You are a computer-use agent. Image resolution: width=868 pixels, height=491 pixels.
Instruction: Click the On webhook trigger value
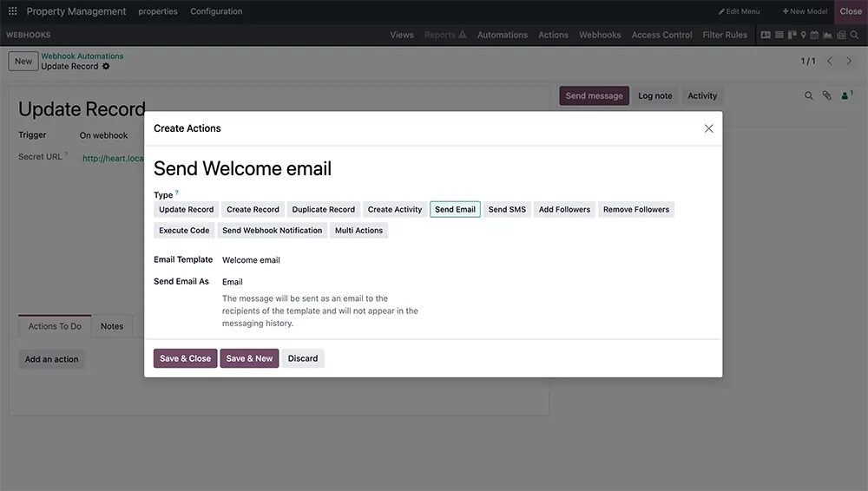103,135
